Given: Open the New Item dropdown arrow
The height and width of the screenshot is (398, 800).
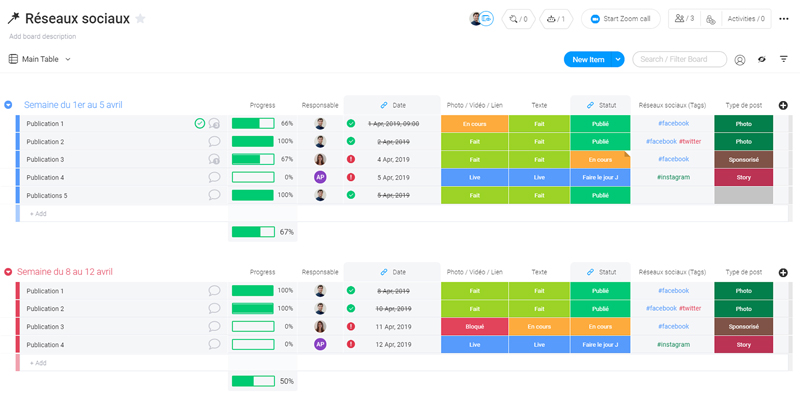Looking at the screenshot, I should 618,59.
